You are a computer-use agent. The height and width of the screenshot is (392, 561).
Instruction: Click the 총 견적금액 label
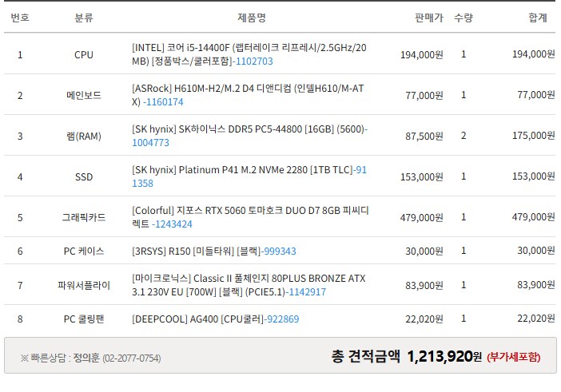click(365, 356)
